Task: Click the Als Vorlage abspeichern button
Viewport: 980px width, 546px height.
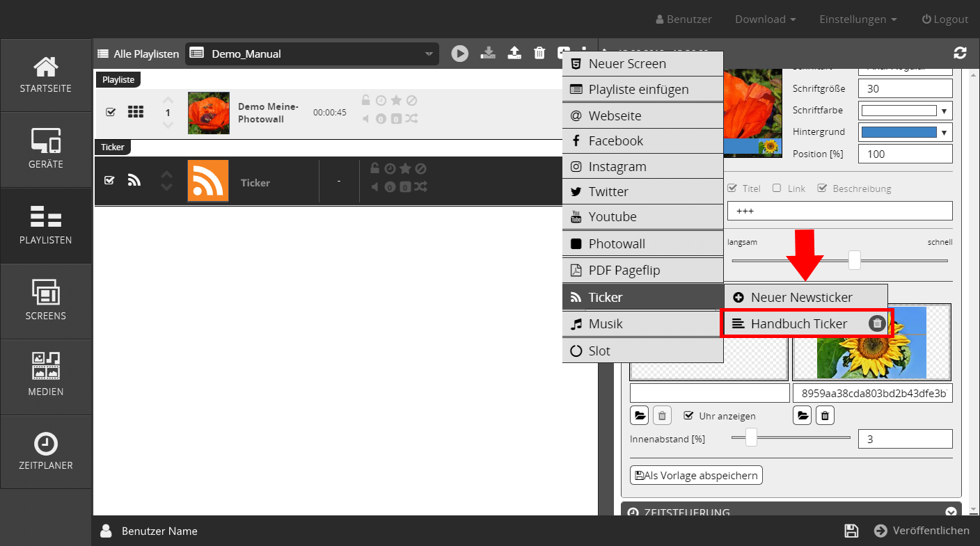Action: [696, 476]
